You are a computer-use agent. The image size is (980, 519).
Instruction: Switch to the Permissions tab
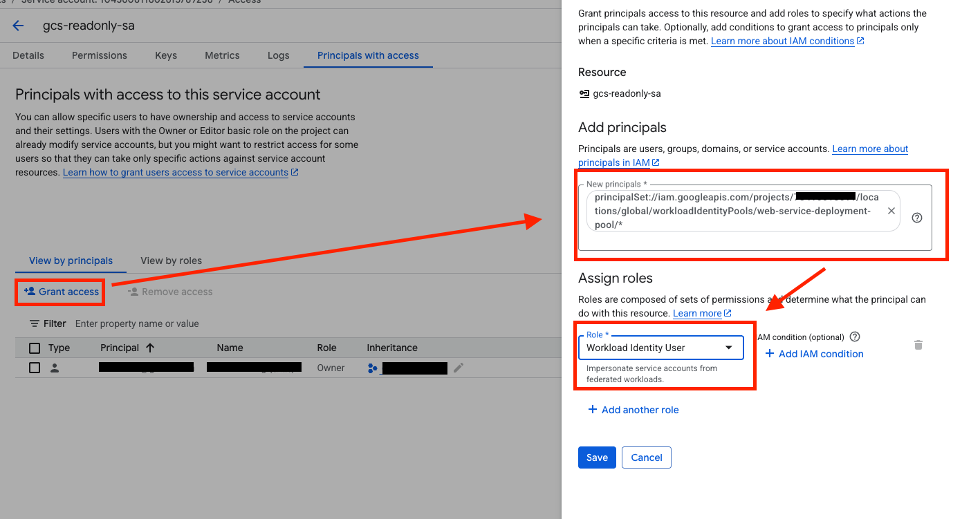point(99,55)
